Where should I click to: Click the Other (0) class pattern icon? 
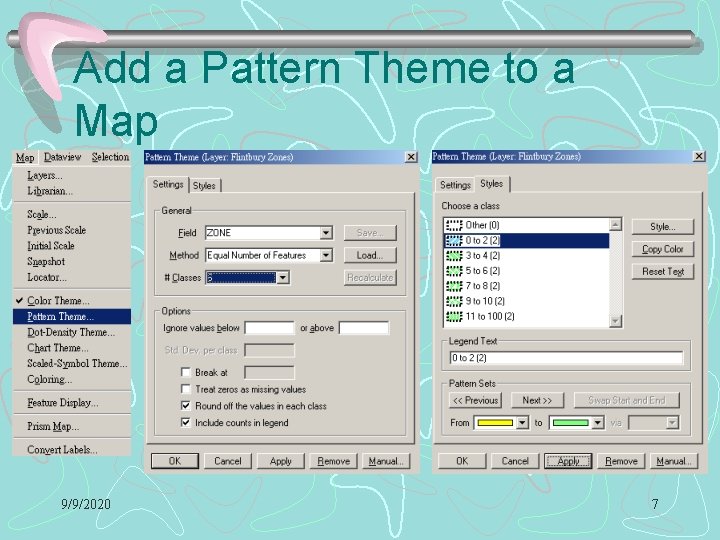[454, 225]
